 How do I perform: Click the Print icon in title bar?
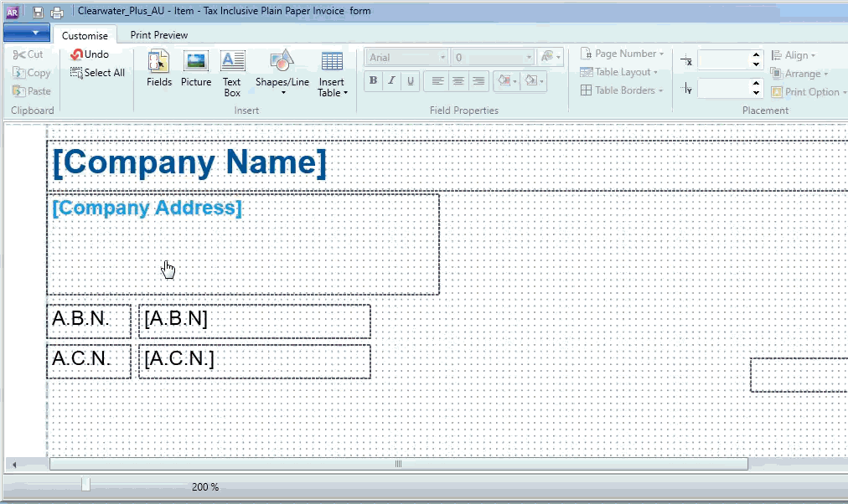(x=57, y=12)
